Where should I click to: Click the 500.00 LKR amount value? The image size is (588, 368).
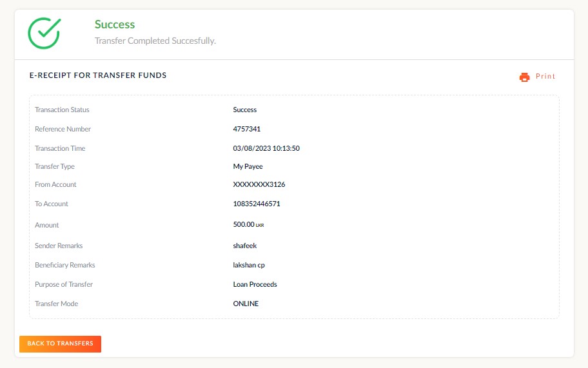click(248, 225)
